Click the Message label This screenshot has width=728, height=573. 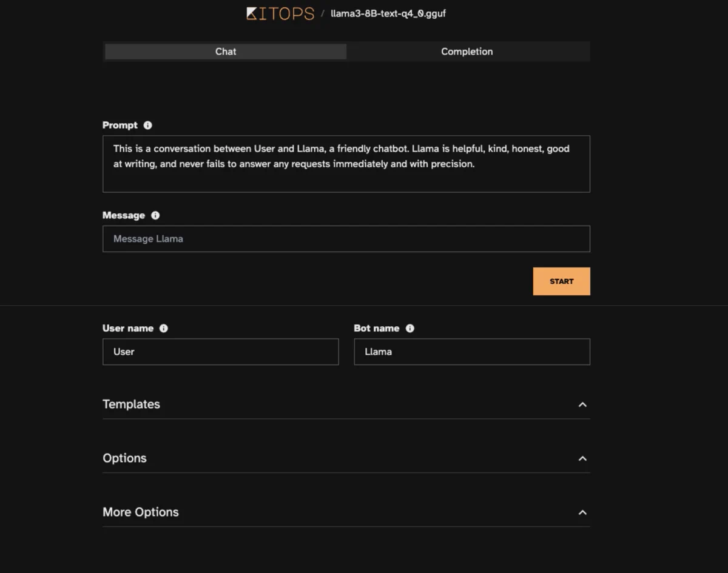point(124,215)
